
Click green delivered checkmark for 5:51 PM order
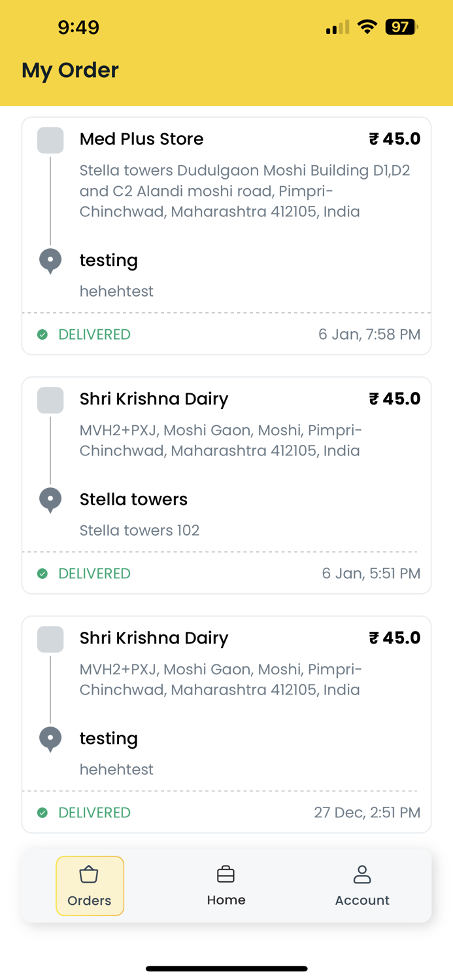(x=42, y=574)
